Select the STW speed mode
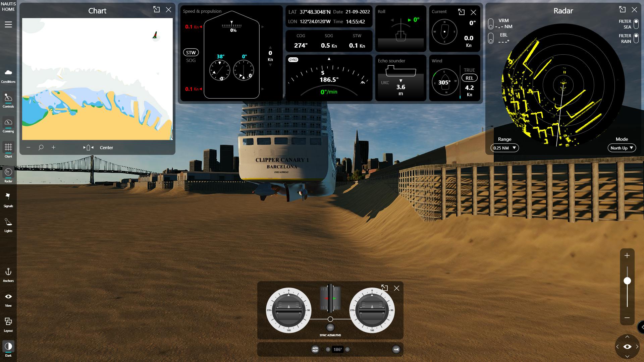Image resolution: width=644 pixels, height=362 pixels. click(191, 53)
